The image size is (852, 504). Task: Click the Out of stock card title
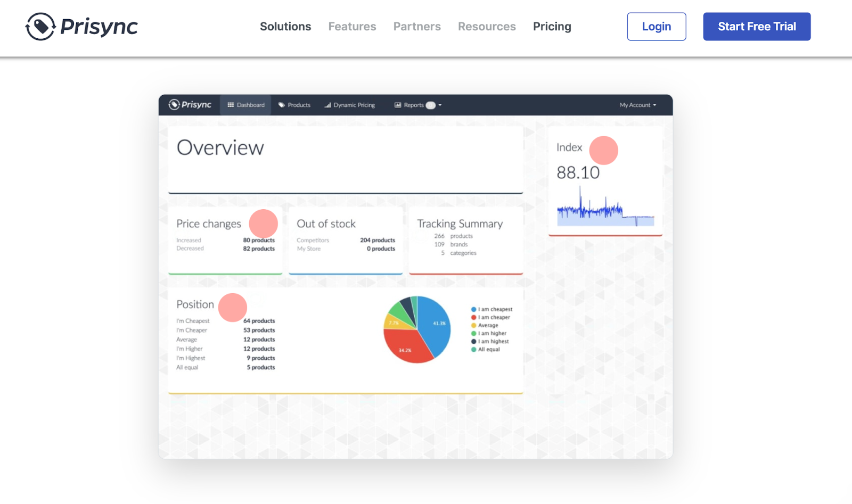coord(326,224)
